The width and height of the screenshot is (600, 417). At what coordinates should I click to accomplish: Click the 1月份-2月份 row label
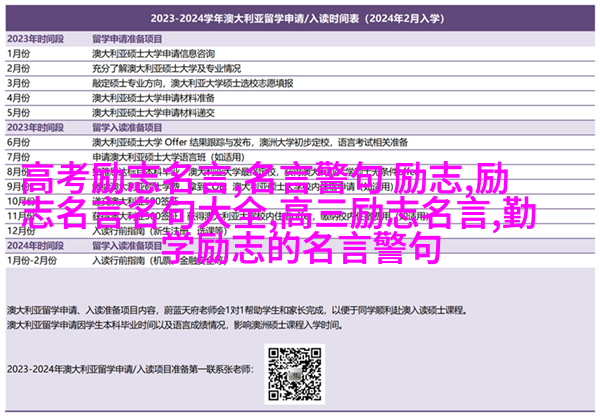(32, 261)
